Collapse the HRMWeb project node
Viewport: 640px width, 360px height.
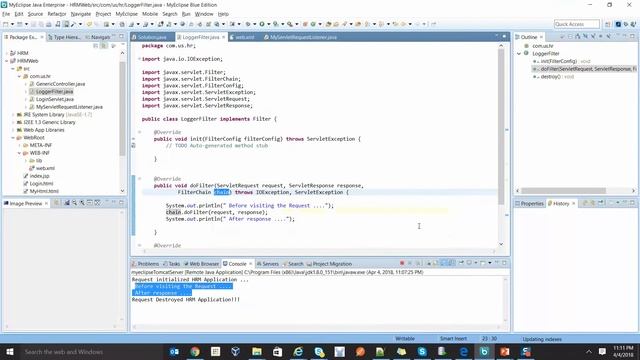click(7, 61)
